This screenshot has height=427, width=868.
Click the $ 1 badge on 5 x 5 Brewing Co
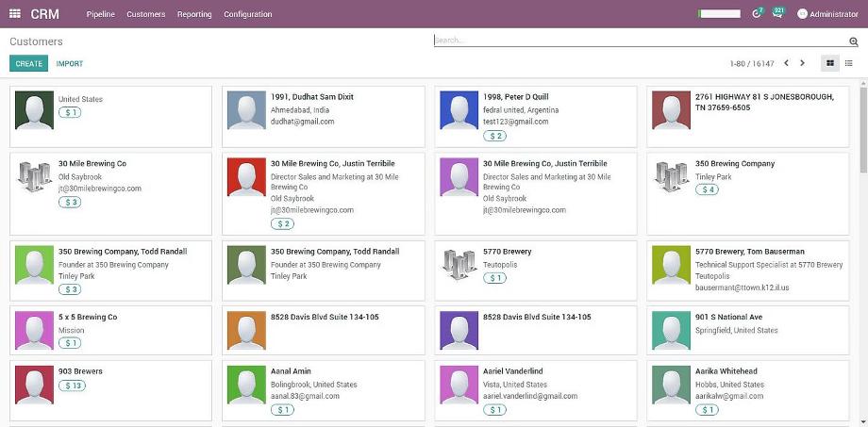point(70,343)
